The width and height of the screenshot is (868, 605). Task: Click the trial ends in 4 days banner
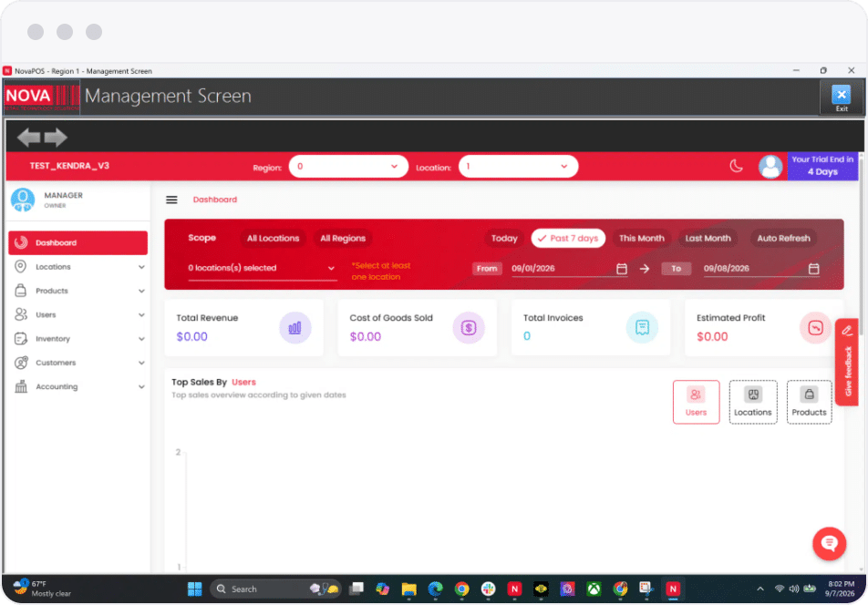[x=822, y=166]
